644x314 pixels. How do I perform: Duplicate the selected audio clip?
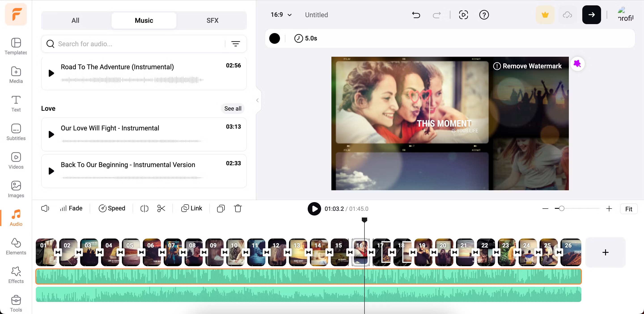tap(220, 208)
